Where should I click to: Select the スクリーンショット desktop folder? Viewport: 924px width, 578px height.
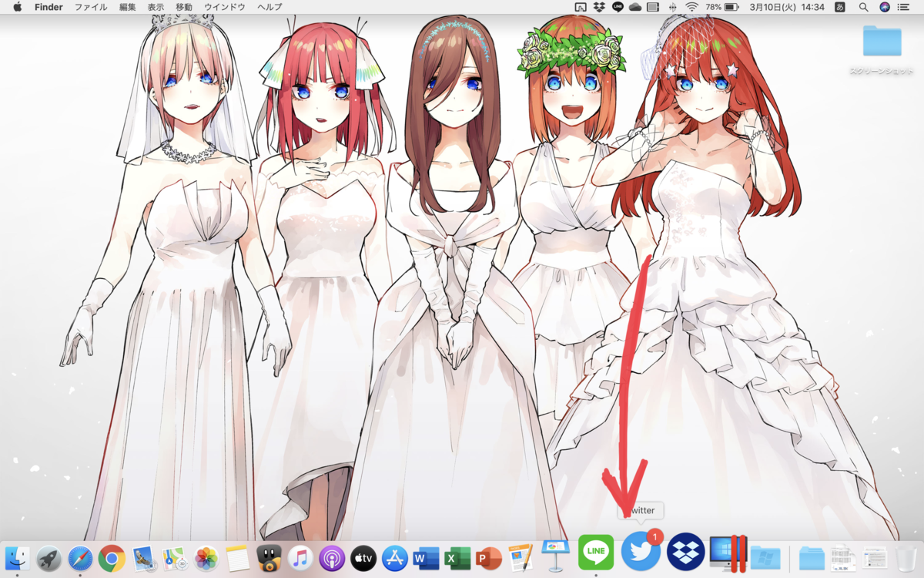pyautogui.click(x=882, y=49)
